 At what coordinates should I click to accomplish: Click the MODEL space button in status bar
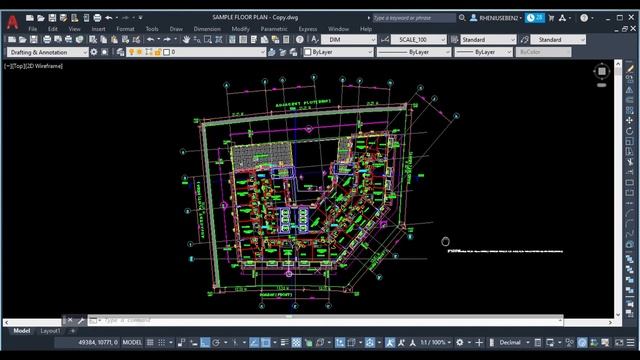tap(132, 342)
